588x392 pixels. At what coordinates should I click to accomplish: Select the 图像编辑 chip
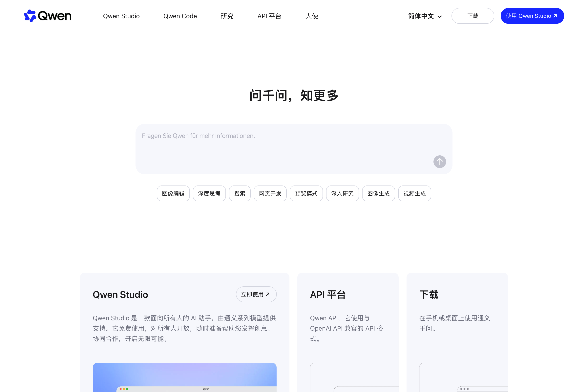point(173,193)
